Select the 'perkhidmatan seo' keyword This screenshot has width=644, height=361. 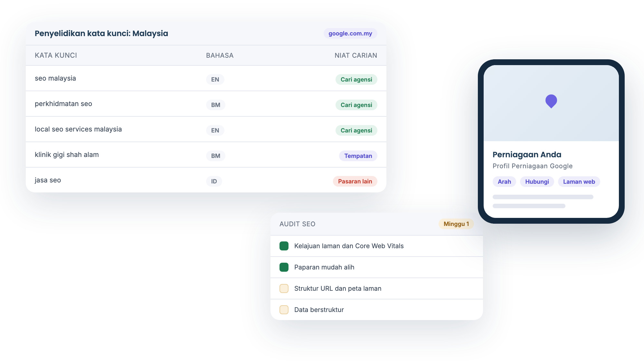(x=63, y=104)
